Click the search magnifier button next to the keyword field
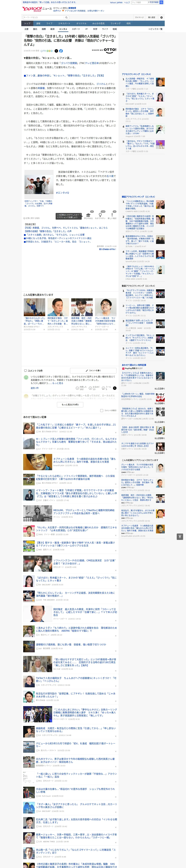 [x=66, y=18]
